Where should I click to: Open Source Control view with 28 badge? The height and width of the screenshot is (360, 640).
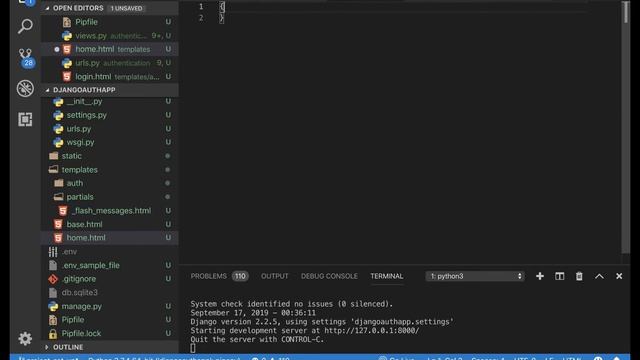[25, 57]
